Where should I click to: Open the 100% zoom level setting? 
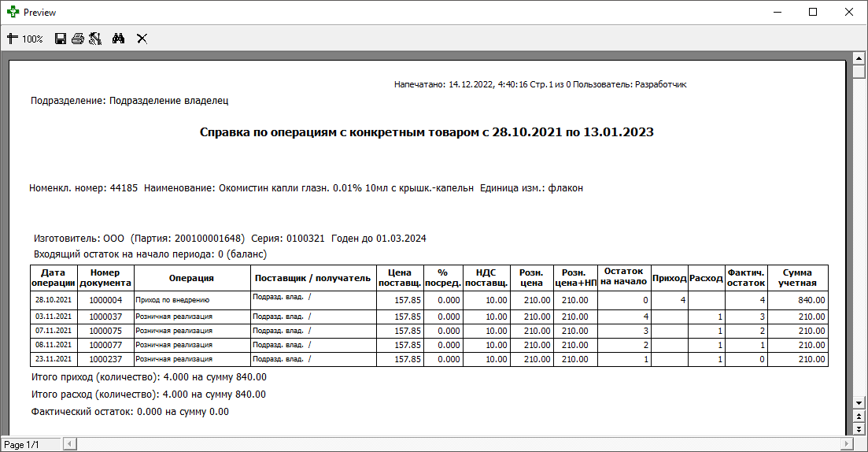click(x=32, y=39)
